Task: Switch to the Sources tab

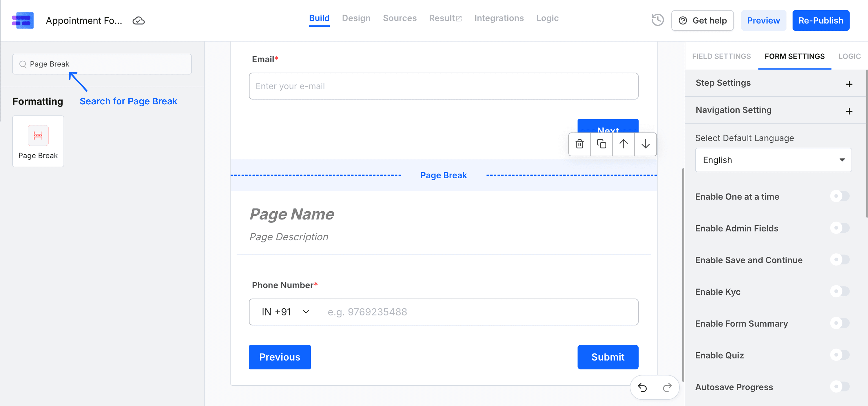Action: tap(400, 18)
